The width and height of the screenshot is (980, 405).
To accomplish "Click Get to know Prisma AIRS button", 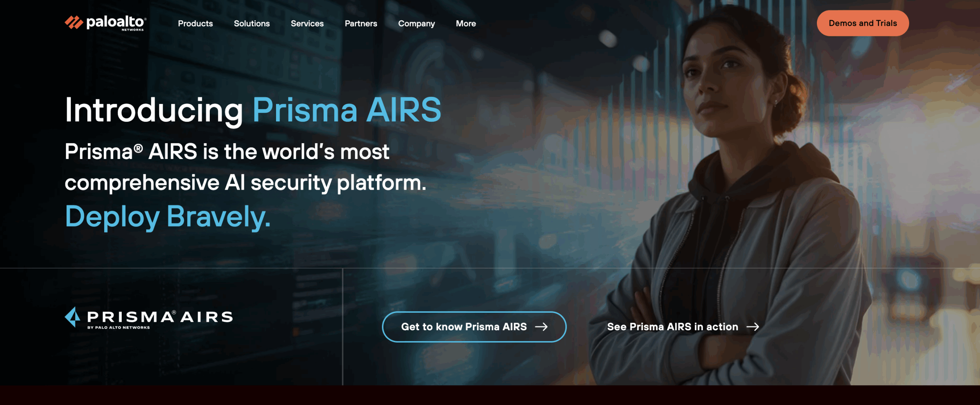I will pos(474,326).
